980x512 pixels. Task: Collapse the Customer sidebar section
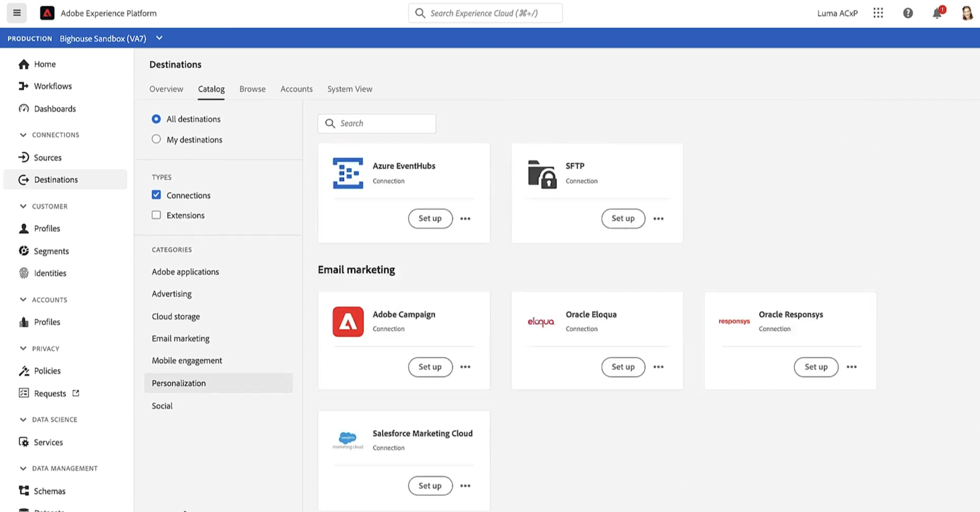[x=23, y=206]
